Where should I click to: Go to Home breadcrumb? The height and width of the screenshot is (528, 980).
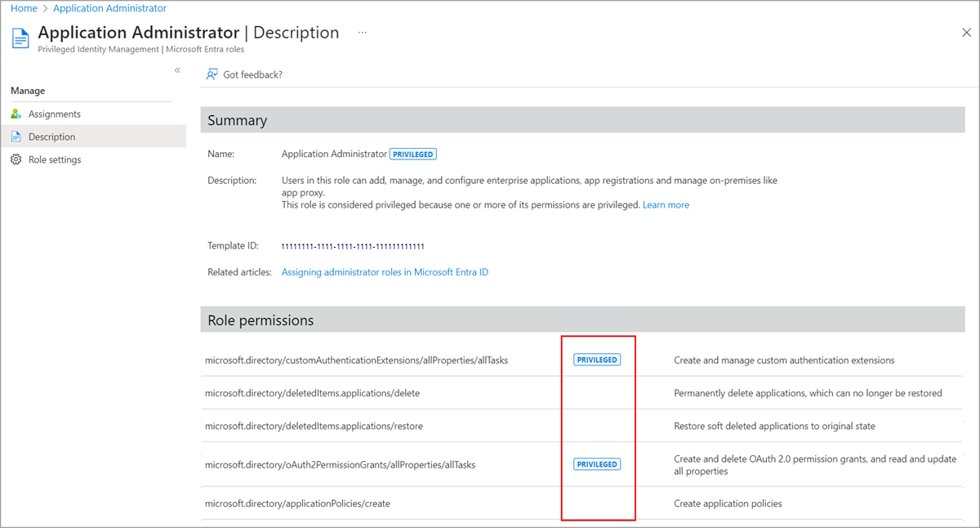pyautogui.click(x=24, y=8)
